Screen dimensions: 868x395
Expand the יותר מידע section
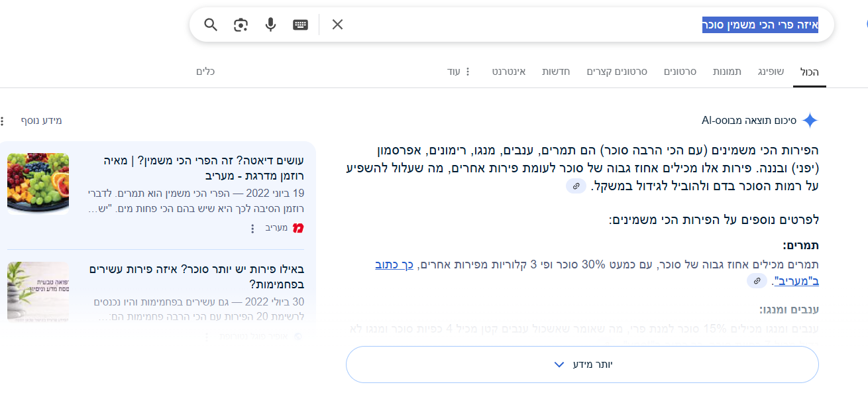[x=582, y=365]
